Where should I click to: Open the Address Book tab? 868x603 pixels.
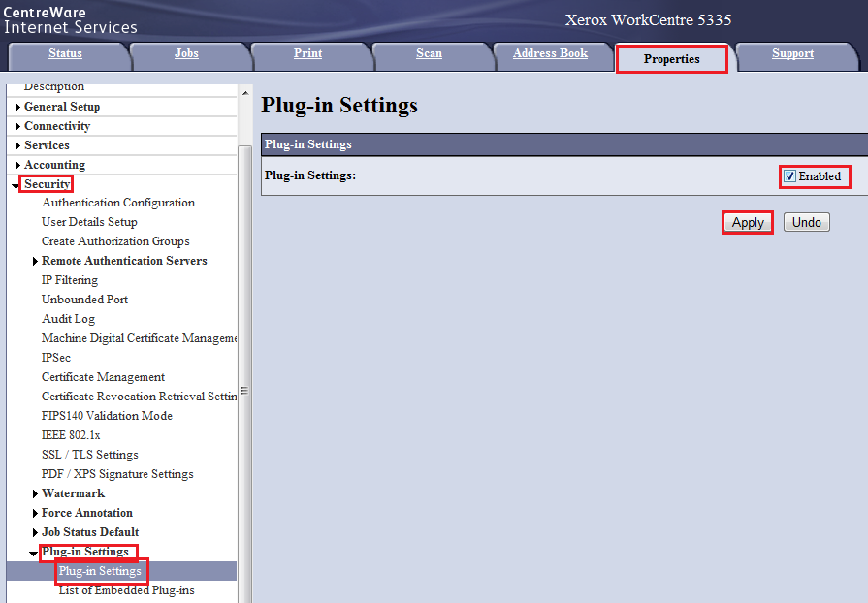pyautogui.click(x=550, y=54)
